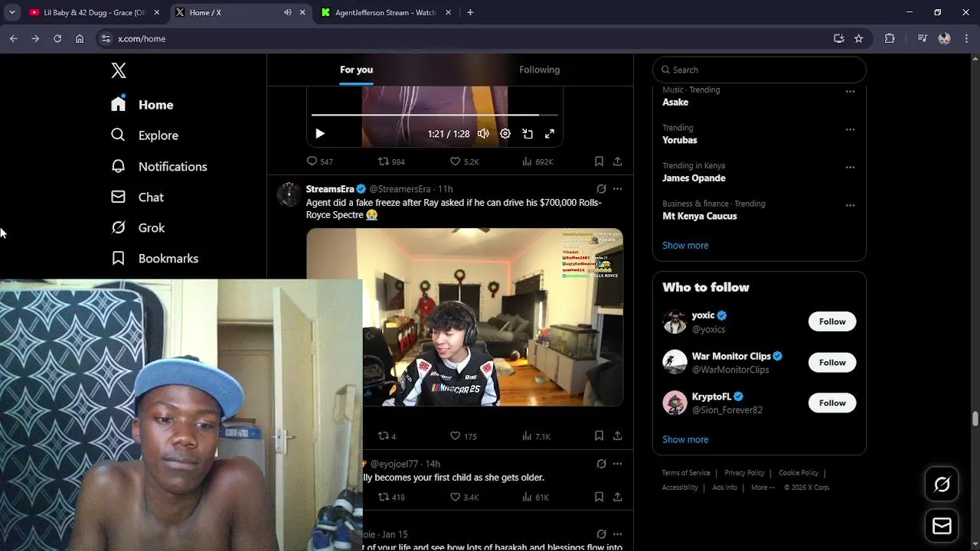Open Bookmarks in the sidebar
980x551 pixels.
(x=155, y=258)
